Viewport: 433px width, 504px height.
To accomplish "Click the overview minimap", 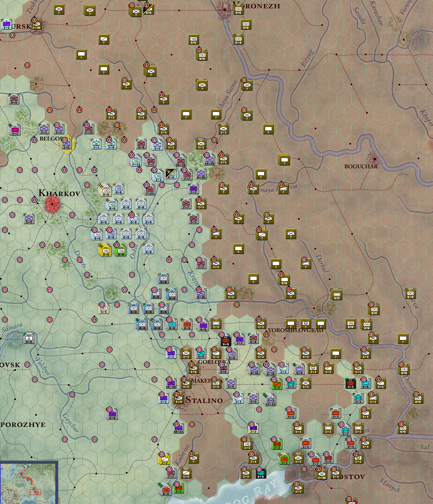I will coord(28,483).
